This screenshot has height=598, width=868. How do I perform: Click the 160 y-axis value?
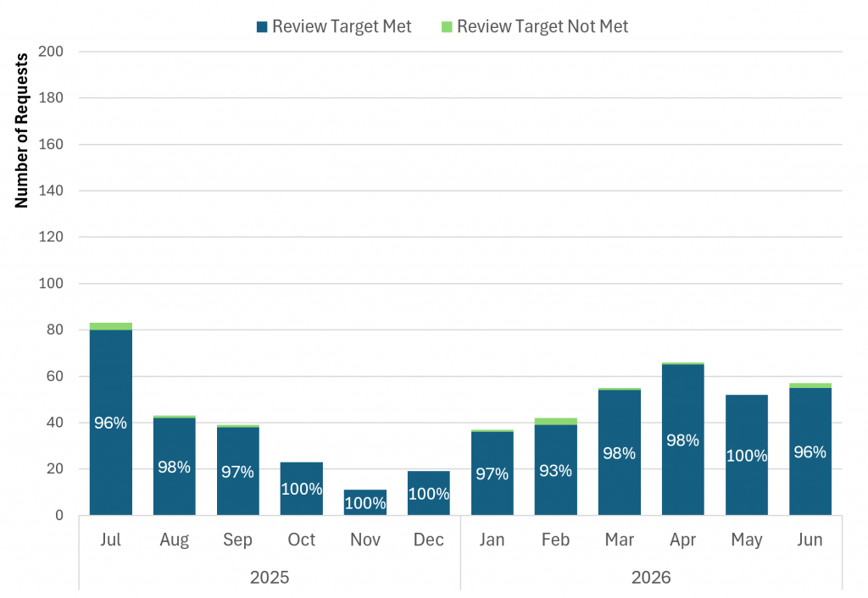[51, 144]
